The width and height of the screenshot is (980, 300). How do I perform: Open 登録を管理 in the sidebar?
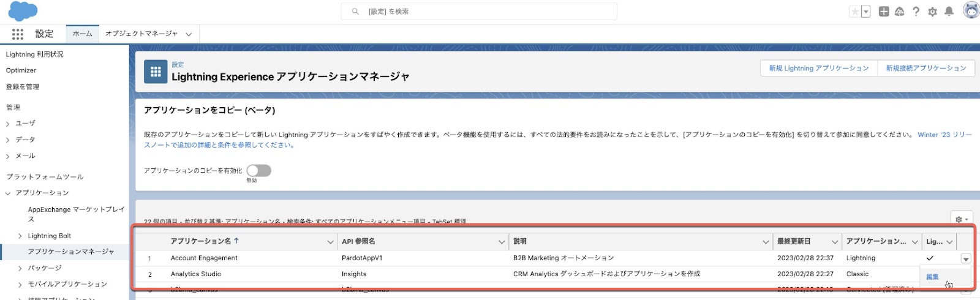[23, 87]
